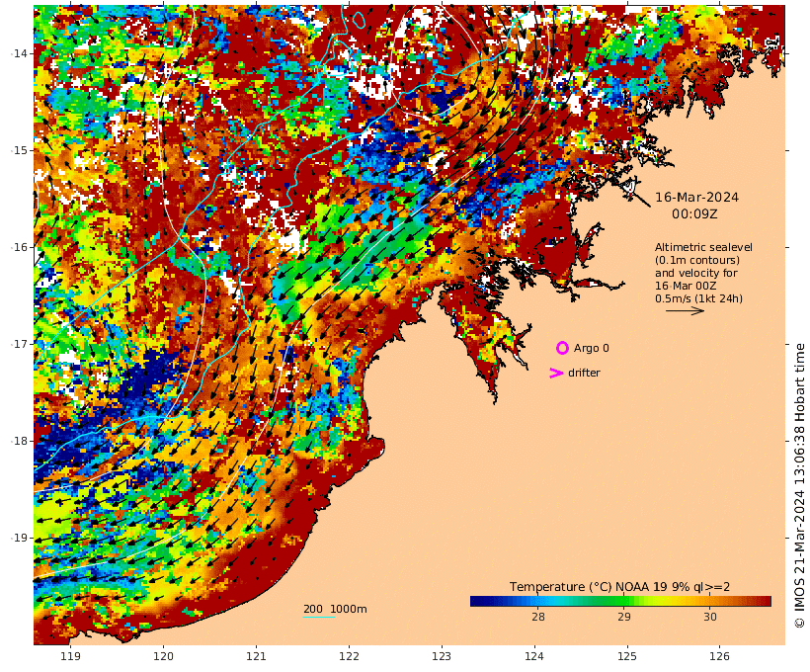Click longitude axis label 119

[71, 656]
